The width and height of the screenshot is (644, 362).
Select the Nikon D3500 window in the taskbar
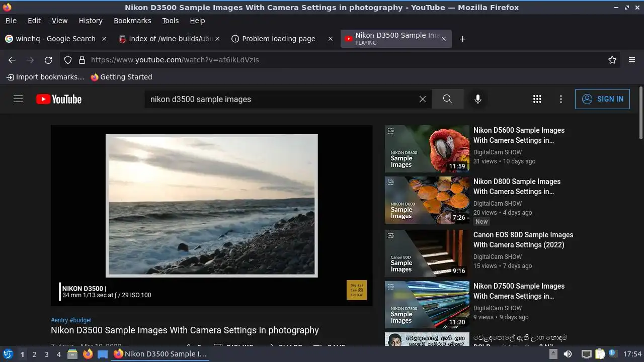160,354
